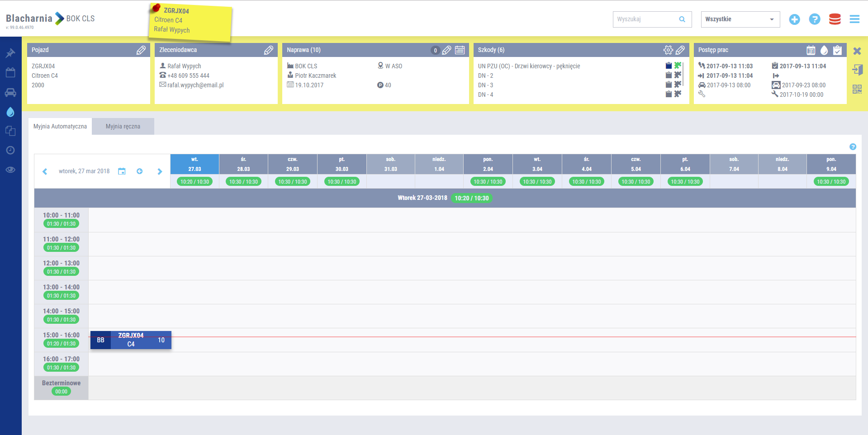This screenshot has width=868, height=435.
Task: Toggle the eye icon in left sidebar
Action: [x=10, y=170]
